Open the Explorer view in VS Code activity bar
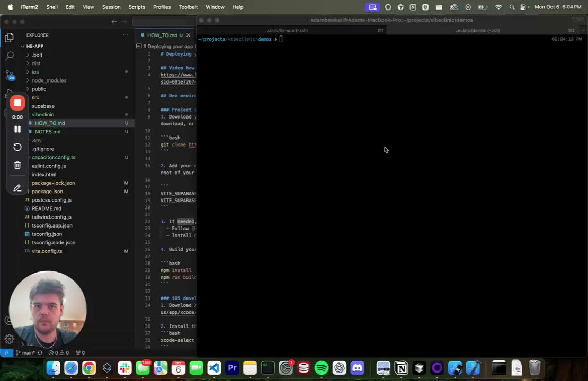The width and height of the screenshot is (588, 381). (10, 38)
